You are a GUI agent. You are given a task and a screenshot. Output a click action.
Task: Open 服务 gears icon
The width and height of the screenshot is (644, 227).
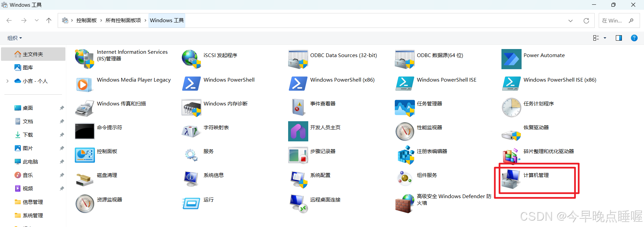191,155
